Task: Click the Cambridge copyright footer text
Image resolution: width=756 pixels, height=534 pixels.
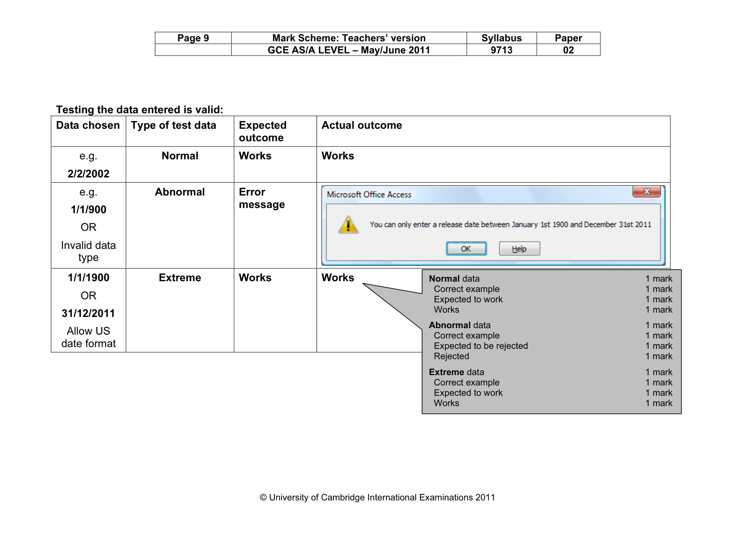Action: (377, 497)
